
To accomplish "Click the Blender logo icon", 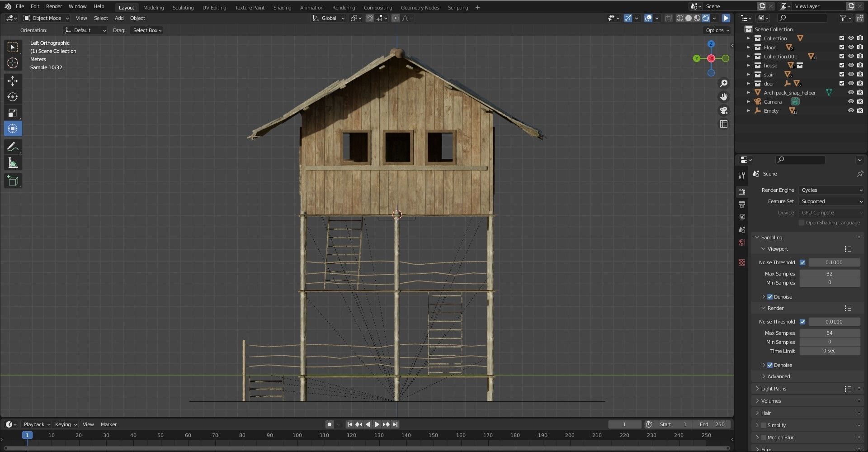I will 8,6.
